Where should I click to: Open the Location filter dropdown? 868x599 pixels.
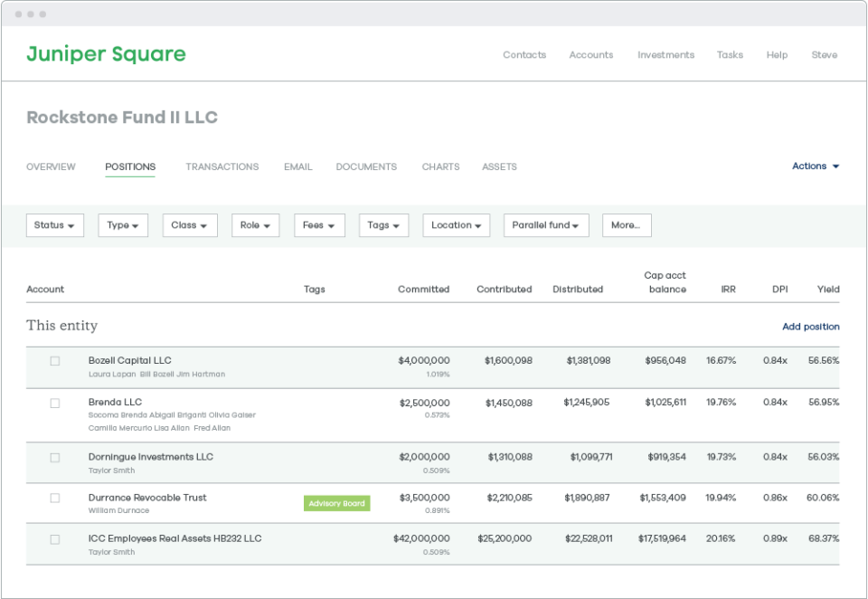[x=456, y=225]
